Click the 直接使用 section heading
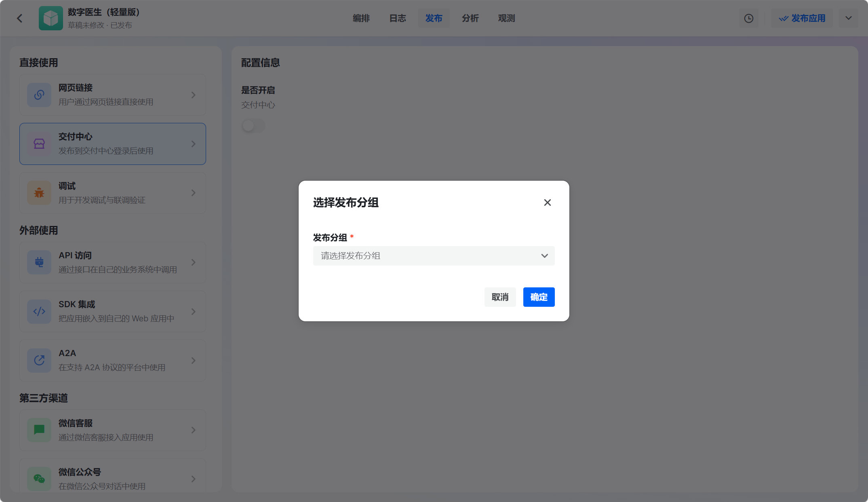Image resolution: width=868 pixels, height=502 pixels. click(39, 63)
